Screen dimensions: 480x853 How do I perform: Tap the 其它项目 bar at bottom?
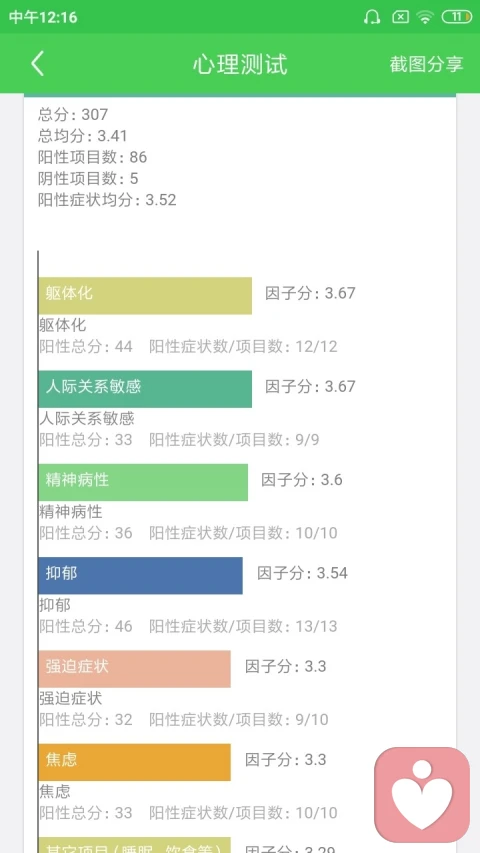coord(134,845)
